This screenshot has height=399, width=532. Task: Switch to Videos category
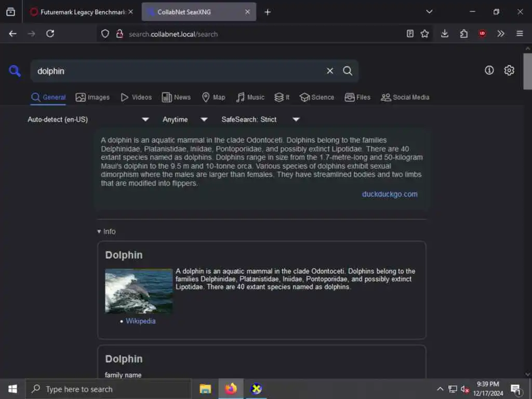[x=136, y=97]
